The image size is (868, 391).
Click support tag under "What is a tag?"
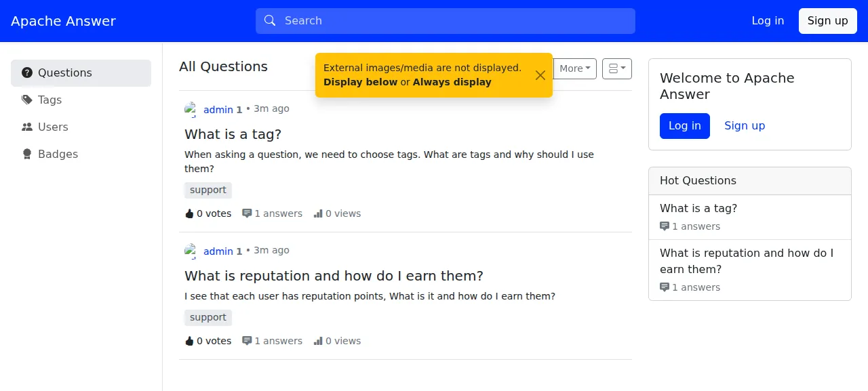tap(208, 190)
